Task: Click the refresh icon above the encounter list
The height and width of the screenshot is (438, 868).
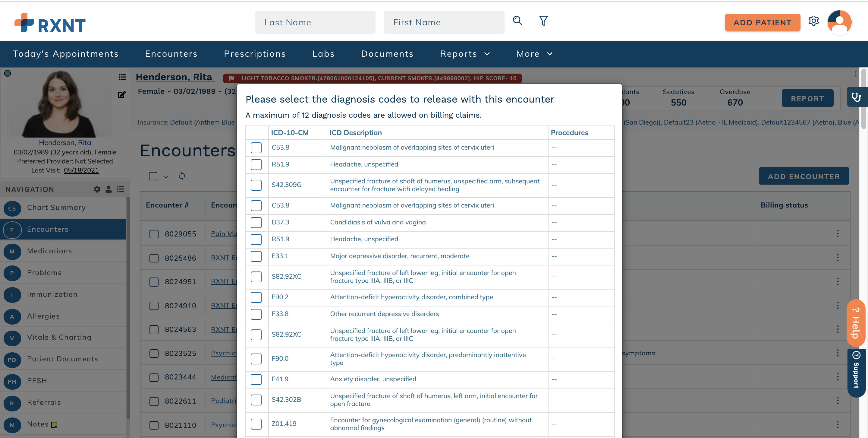Action: (182, 176)
